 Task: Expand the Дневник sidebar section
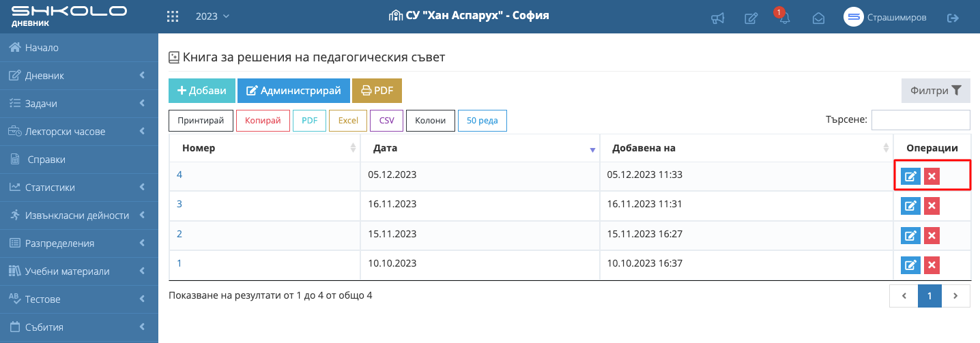(x=79, y=76)
